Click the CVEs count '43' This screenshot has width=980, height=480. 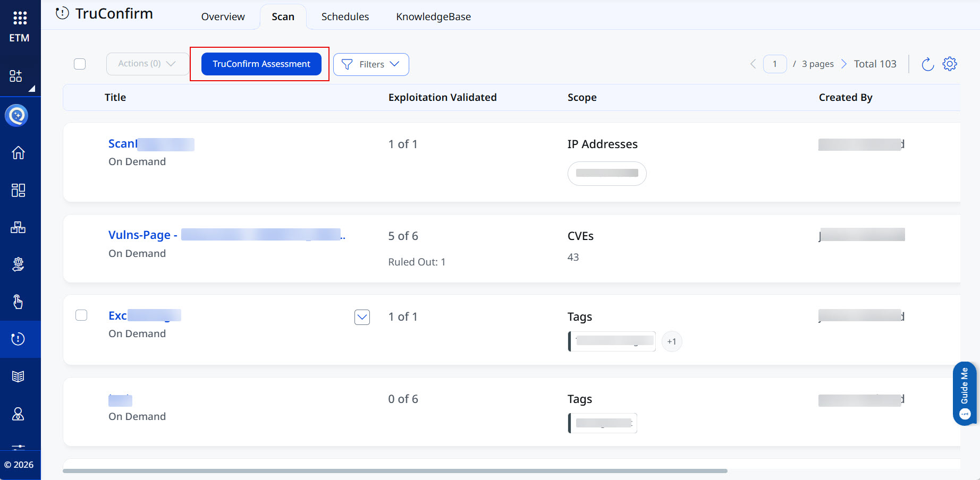point(573,257)
